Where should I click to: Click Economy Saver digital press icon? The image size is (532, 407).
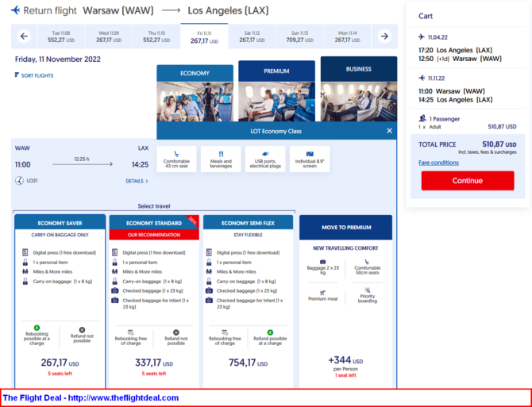point(25,252)
